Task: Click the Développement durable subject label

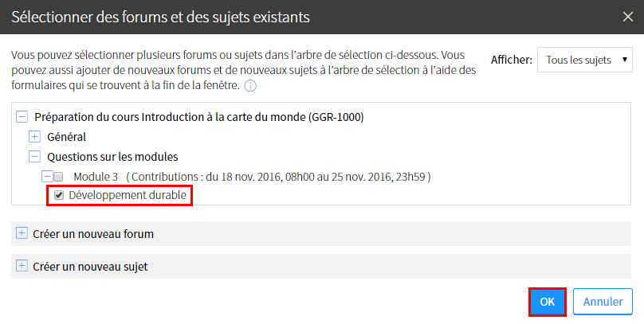Action: [128, 195]
